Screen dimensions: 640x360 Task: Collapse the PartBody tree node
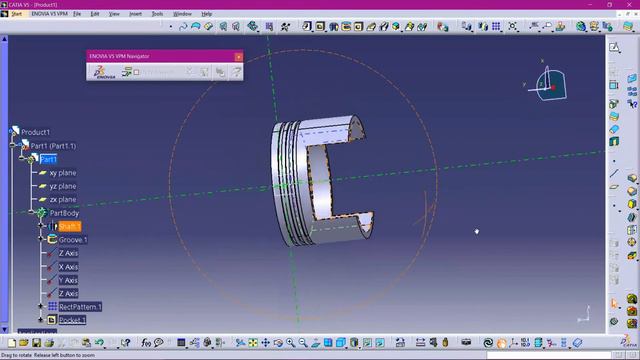click(x=31, y=212)
